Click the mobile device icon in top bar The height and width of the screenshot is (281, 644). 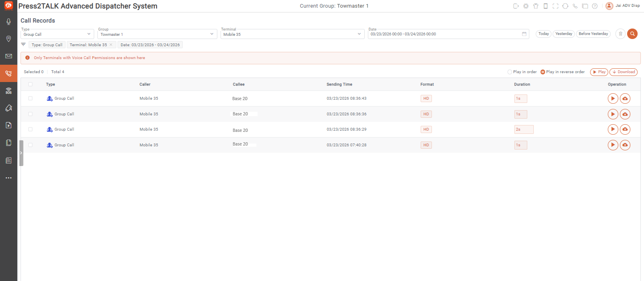click(x=545, y=6)
